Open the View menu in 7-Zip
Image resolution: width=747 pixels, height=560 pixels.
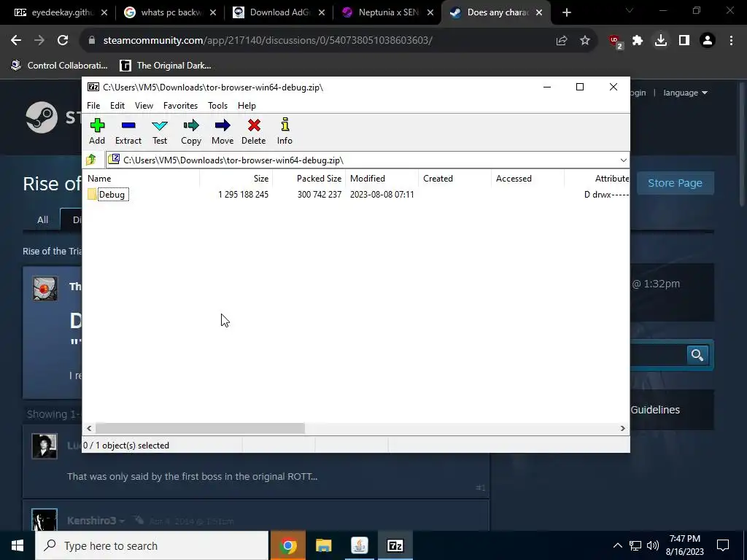[x=144, y=106]
